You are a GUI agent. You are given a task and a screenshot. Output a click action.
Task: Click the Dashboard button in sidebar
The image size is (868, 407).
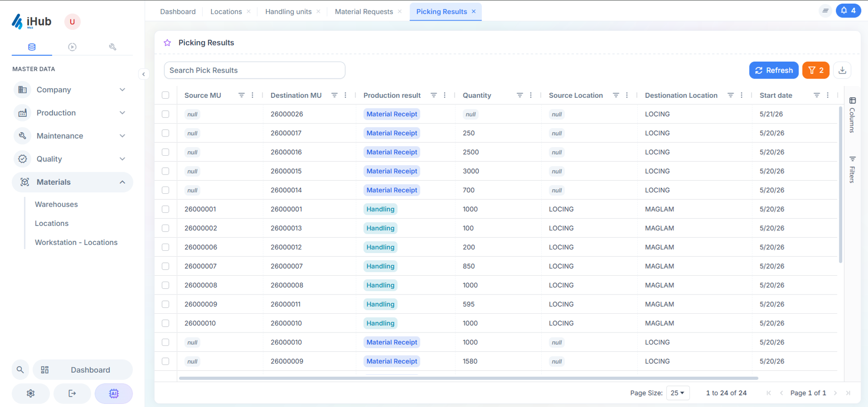(x=83, y=370)
